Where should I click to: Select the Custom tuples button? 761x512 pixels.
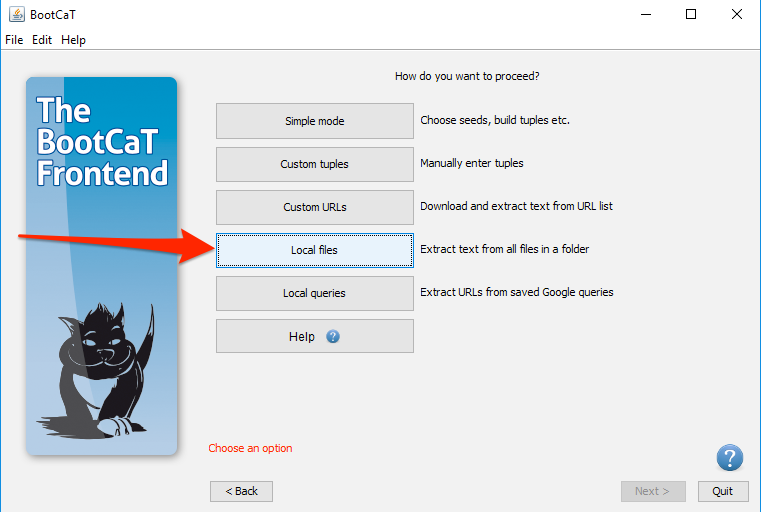pyautogui.click(x=314, y=164)
